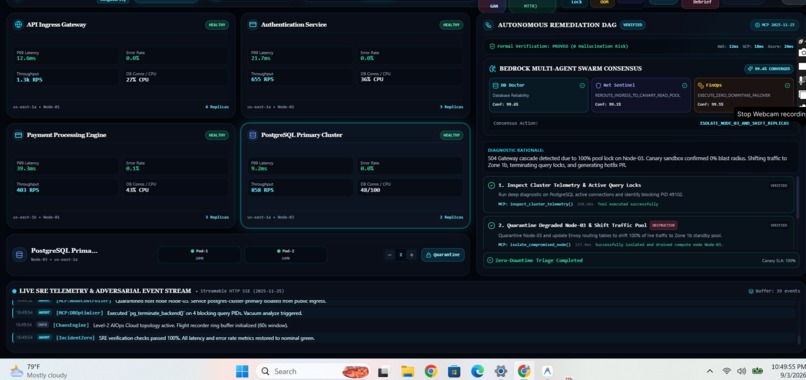This screenshot has height=380, width=806.
Task: Click the Net Sentinel shield icon
Action: (x=598, y=85)
